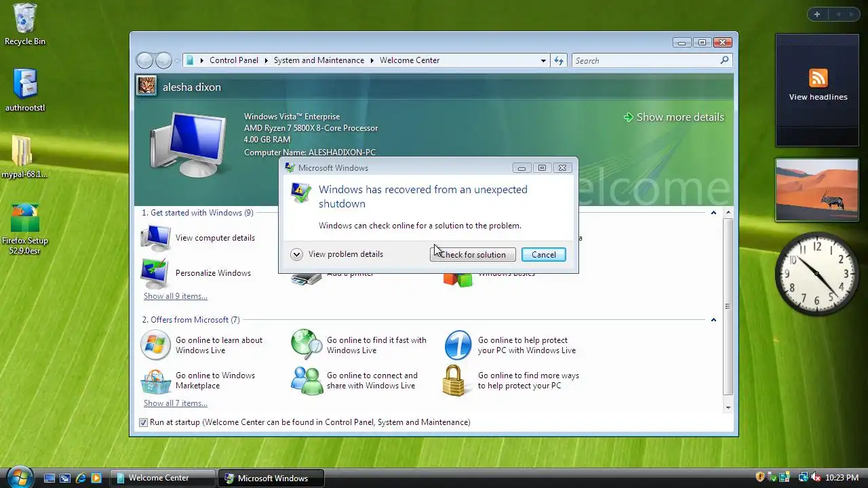Click System and Maintenance in breadcrumb
Screen dimensions: 868x488
319,60
